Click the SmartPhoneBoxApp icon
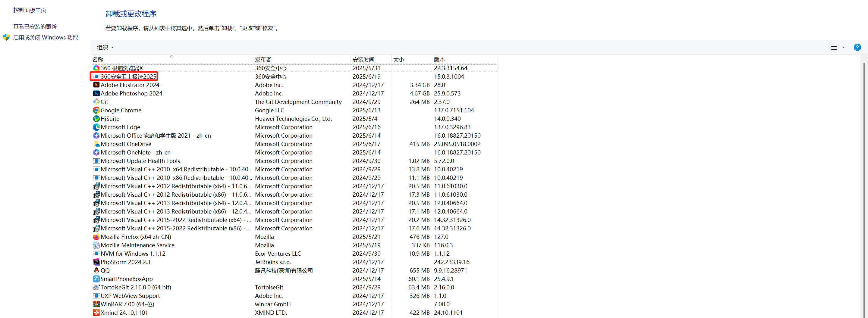 pos(96,279)
